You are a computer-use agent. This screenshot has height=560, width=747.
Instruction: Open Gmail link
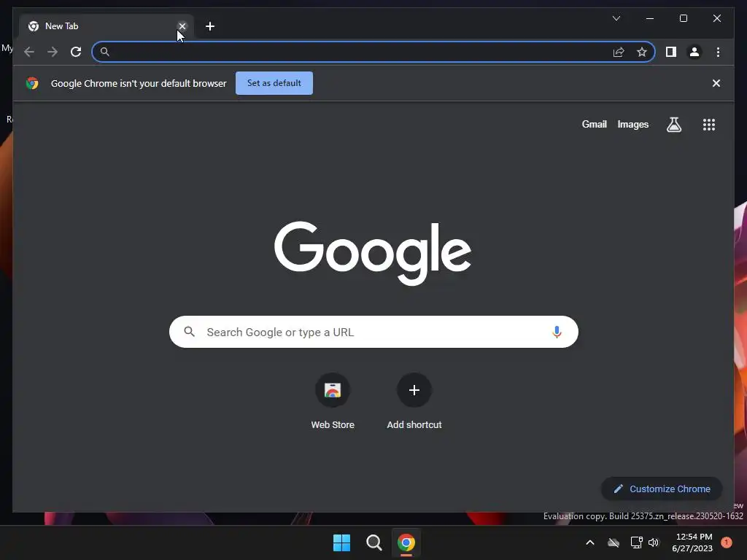[x=594, y=124]
